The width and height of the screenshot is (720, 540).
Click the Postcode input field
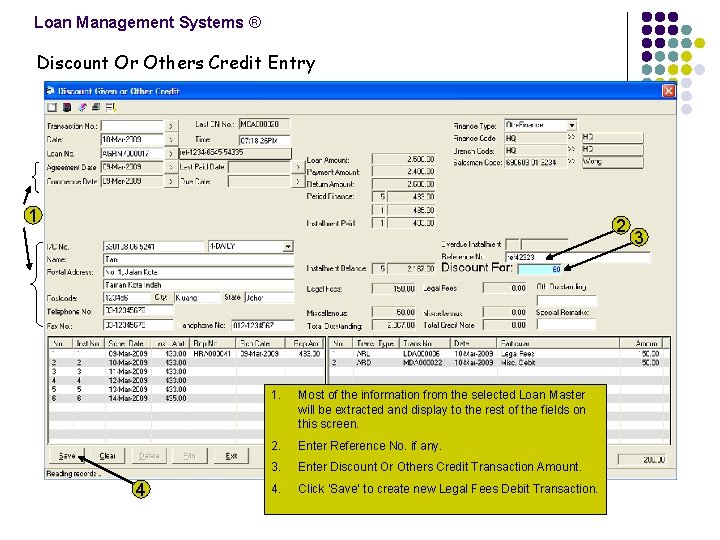(x=126, y=298)
